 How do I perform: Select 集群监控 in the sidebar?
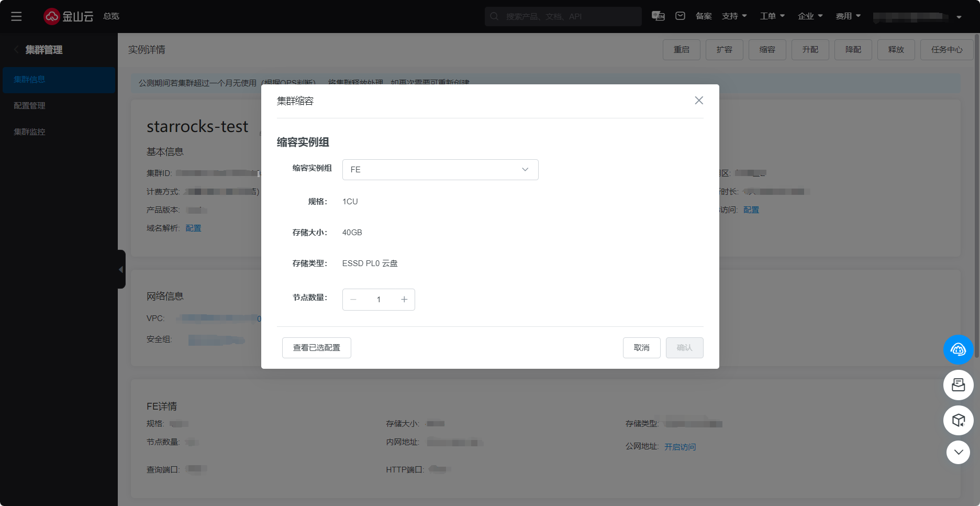pos(29,132)
